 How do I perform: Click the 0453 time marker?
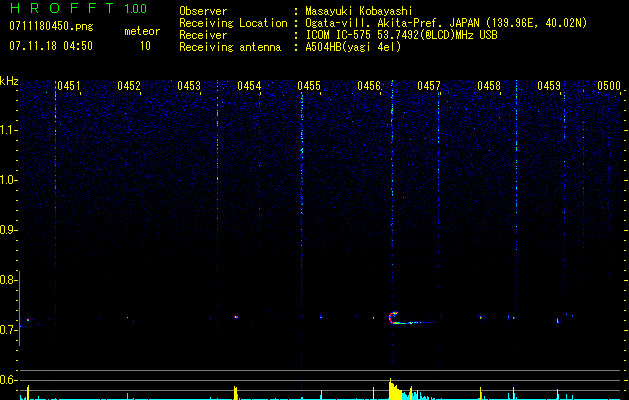pyautogui.click(x=189, y=86)
